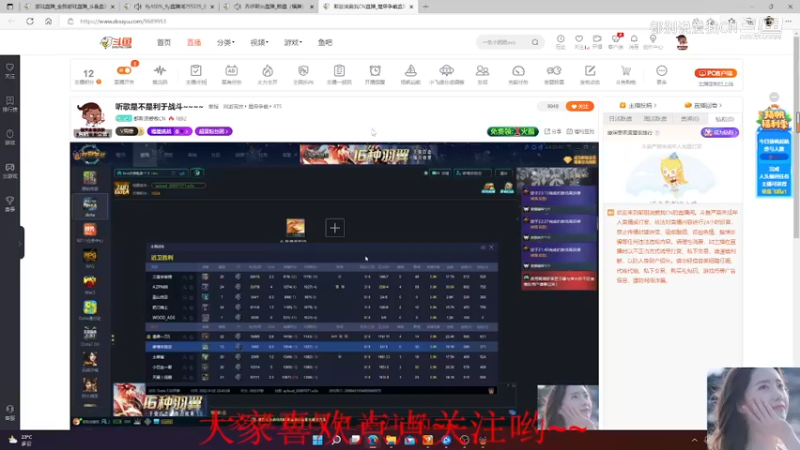The width and height of the screenshot is (800, 450).
Task: Click the purple 成为贵族 button in ranking panel
Action: click(x=719, y=132)
